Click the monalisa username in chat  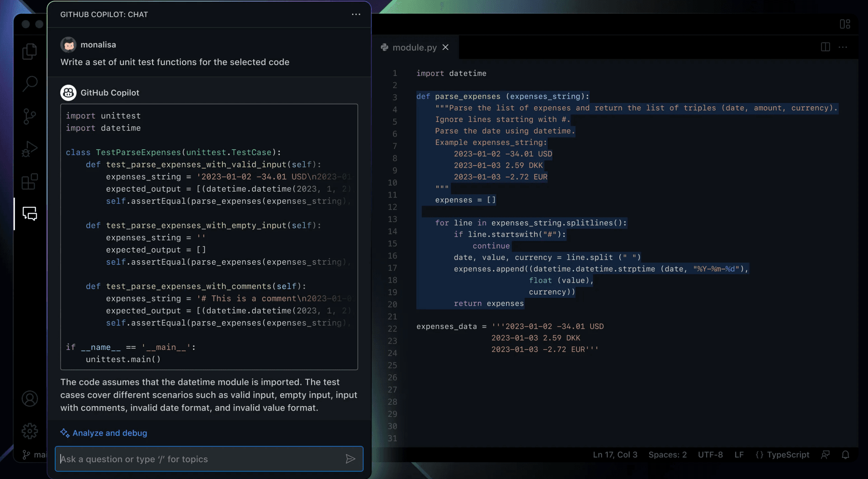(x=98, y=45)
